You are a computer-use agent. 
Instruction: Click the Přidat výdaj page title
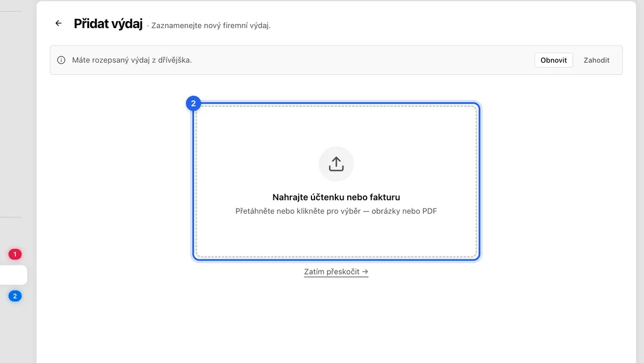[x=108, y=24]
